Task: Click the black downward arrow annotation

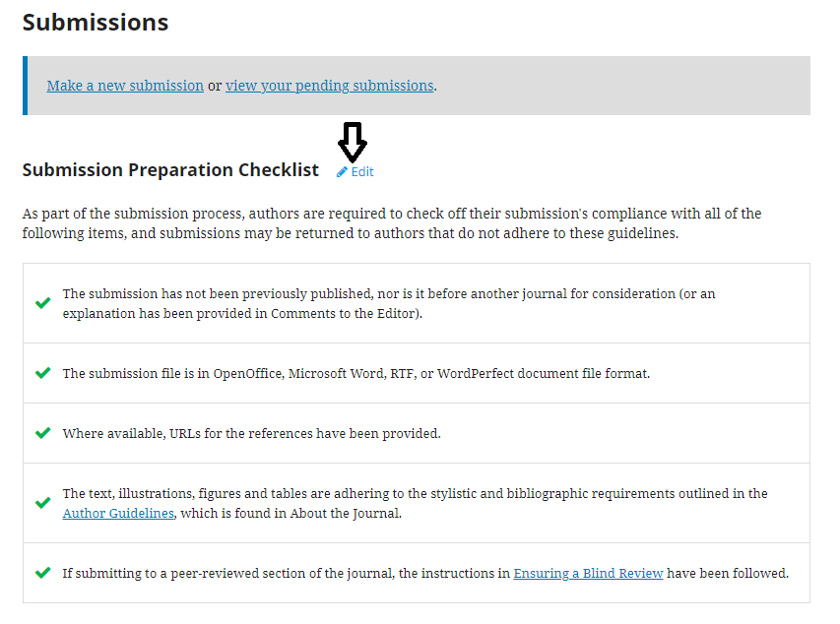Action: (353, 142)
